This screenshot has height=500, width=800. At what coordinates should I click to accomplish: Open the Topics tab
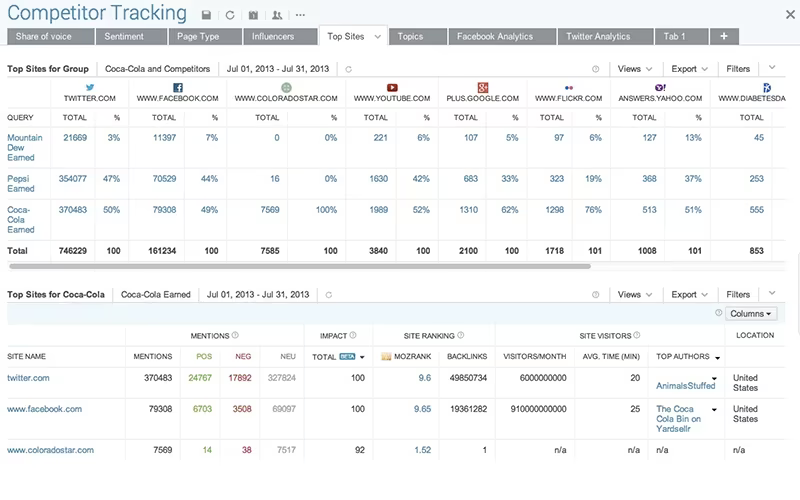coord(418,36)
